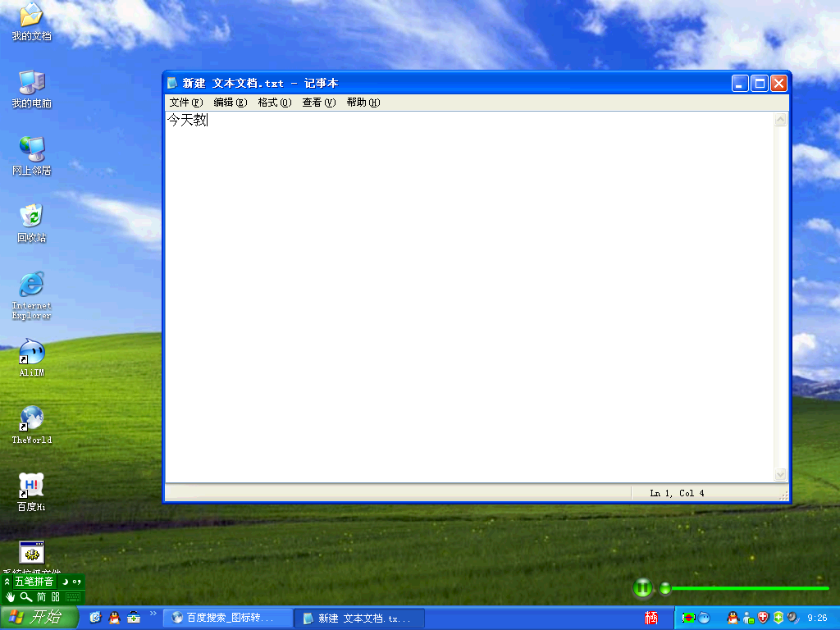Open the red shield security tray icon

point(764,618)
